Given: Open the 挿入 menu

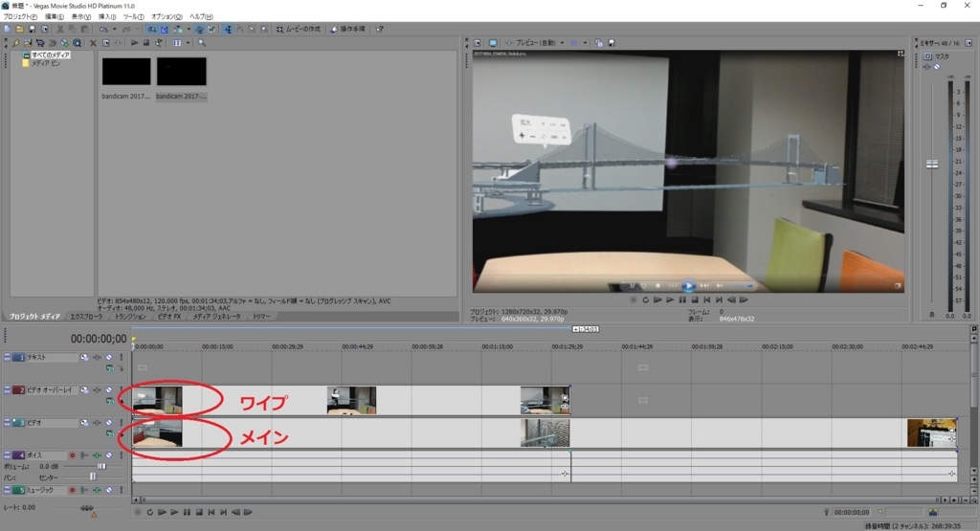Looking at the screenshot, I should (107, 16).
